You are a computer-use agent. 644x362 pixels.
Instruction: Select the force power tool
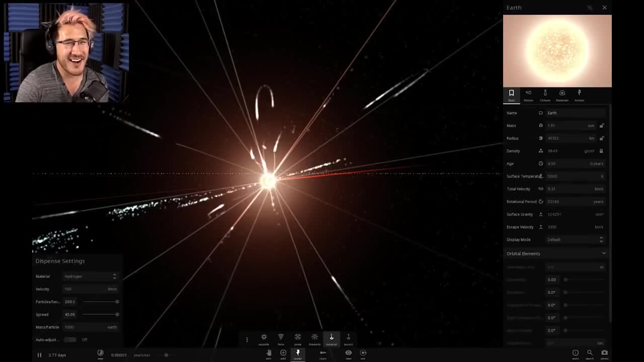click(281, 339)
